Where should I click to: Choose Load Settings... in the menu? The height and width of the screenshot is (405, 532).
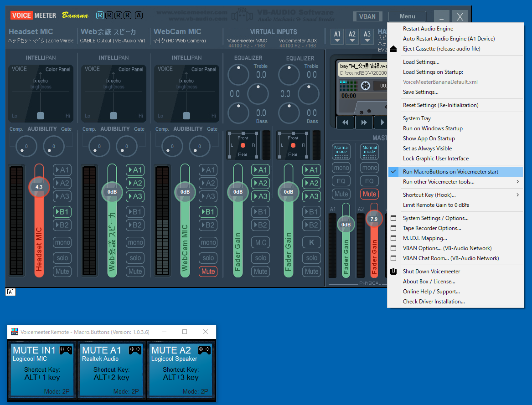(455, 62)
